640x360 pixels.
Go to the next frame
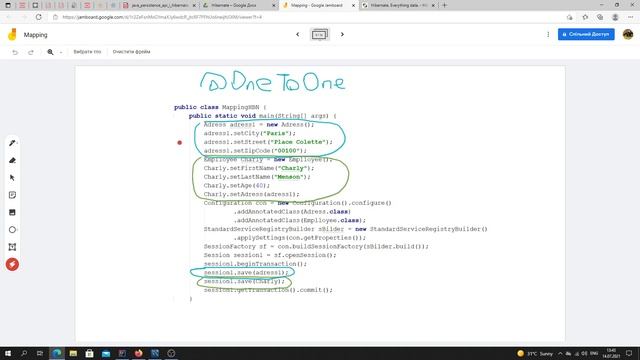[x=342, y=34]
